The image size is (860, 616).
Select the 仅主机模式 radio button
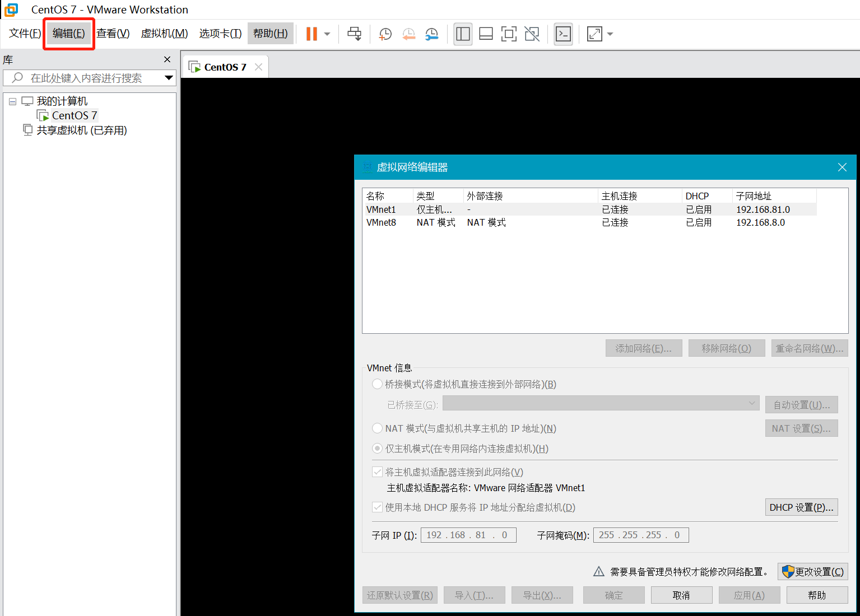(378, 449)
